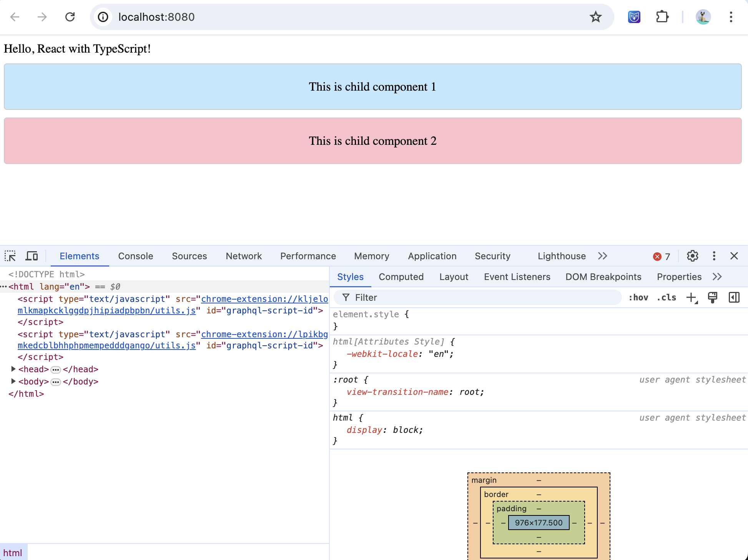Bookmark this page with the star icon
748x560 pixels.
coord(595,17)
